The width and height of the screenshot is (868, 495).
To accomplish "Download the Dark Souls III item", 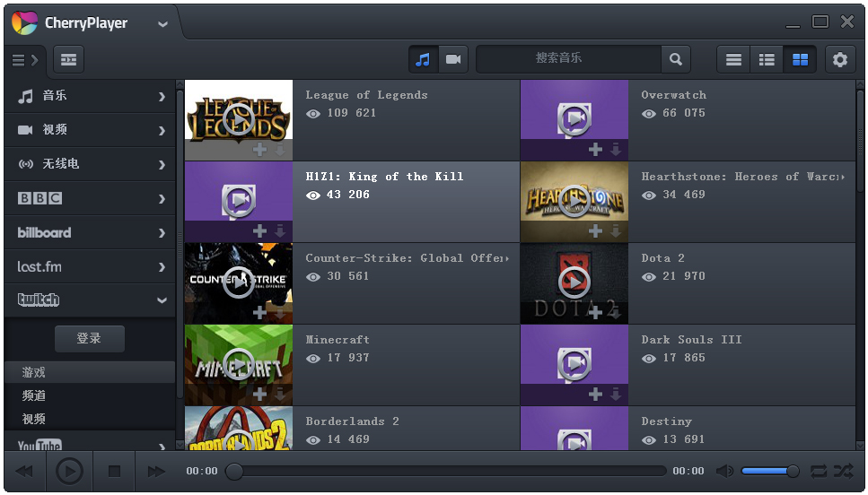I will (616, 395).
